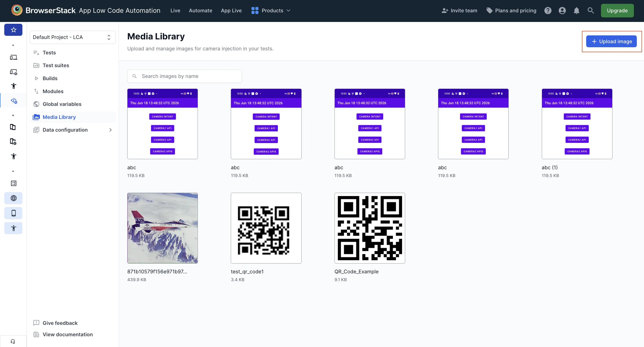644x347 pixels.
Task: Click the green Upgrade button
Action: tap(617, 11)
